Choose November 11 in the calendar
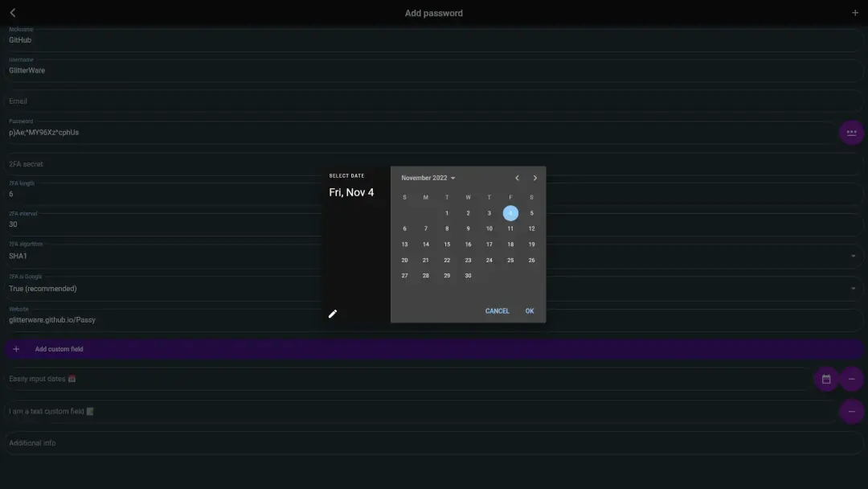The height and width of the screenshot is (489, 868). point(510,228)
